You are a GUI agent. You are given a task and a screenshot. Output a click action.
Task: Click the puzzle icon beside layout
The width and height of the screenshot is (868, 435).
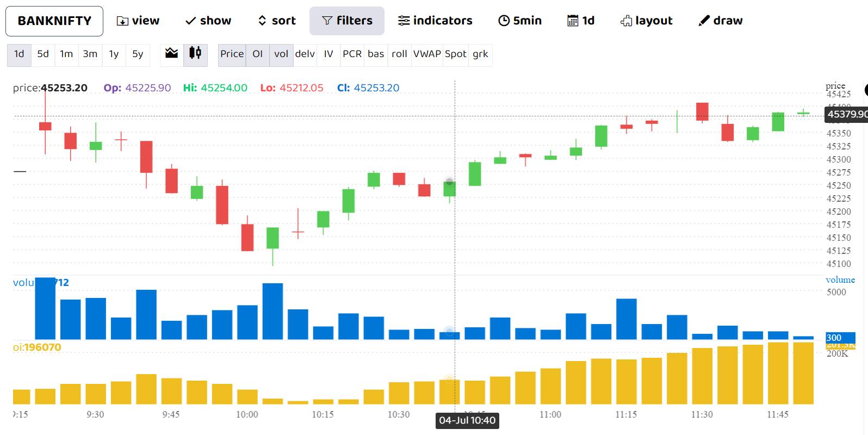point(626,21)
